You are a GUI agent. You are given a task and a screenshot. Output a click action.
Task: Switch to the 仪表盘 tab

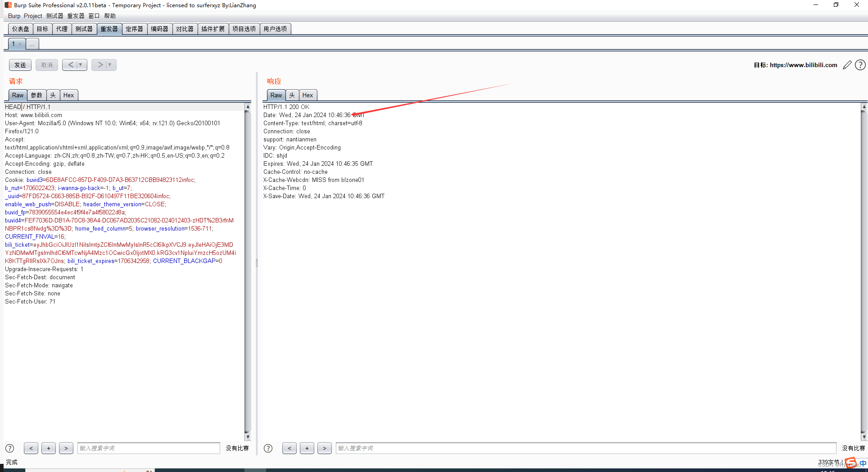click(21, 29)
